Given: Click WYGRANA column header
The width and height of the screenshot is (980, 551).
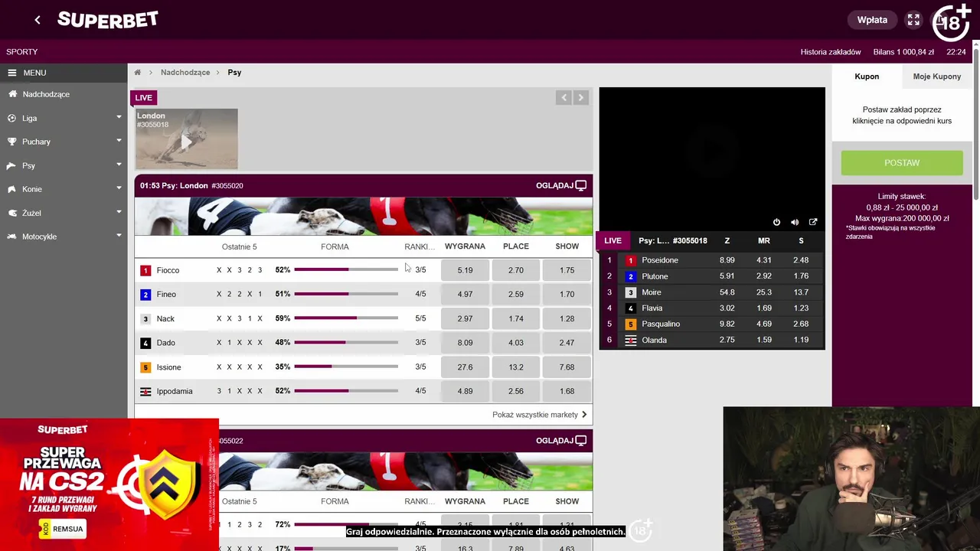Looking at the screenshot, I should (465, 246).
